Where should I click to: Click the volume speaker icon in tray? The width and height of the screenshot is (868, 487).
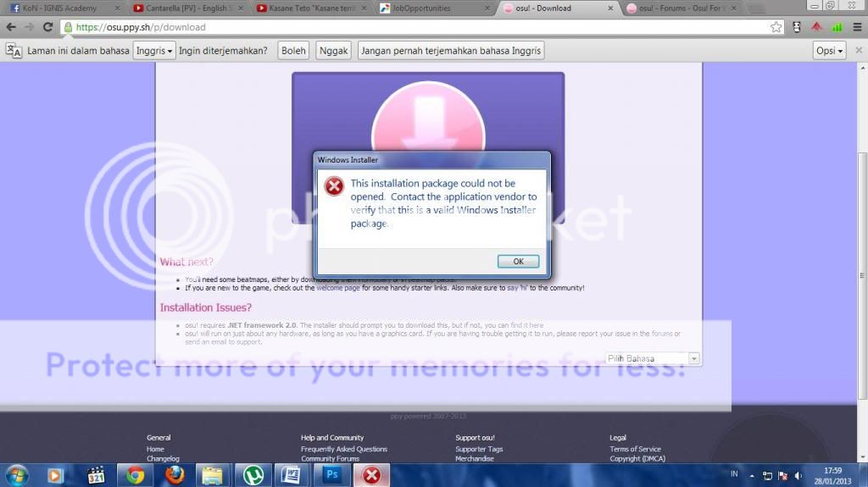pos(798,476)
